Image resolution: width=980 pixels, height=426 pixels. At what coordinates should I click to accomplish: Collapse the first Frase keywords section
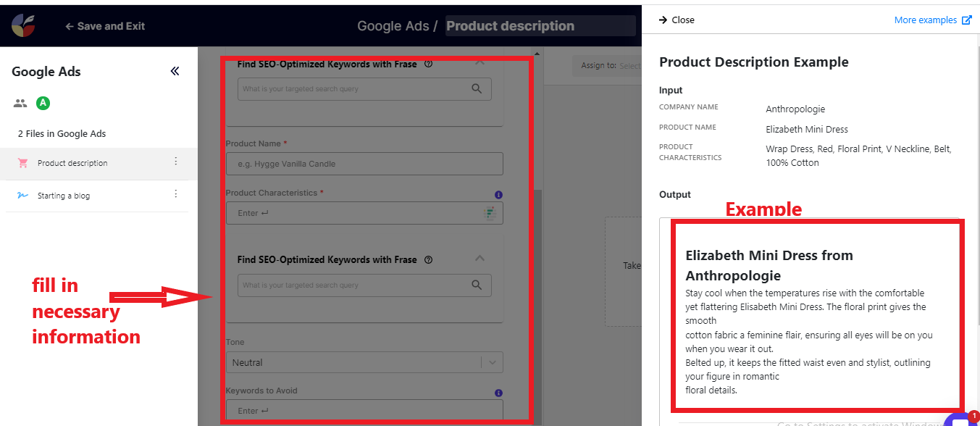tap(479, 63)
